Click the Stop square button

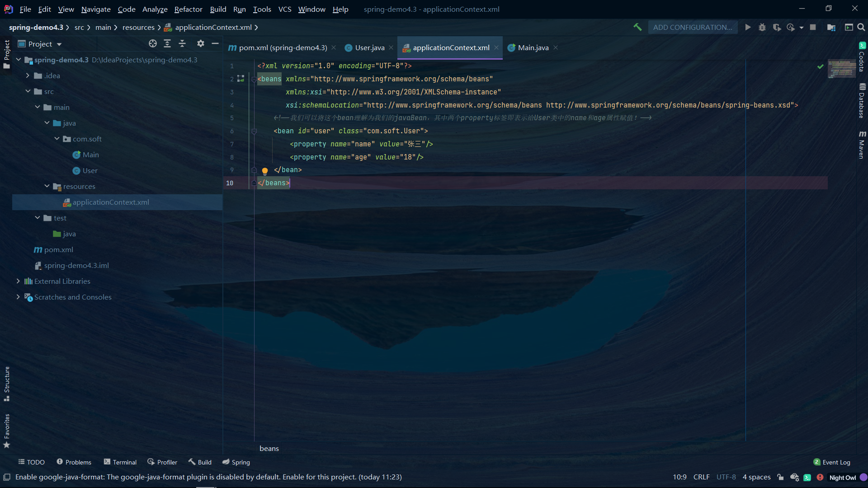[x=813, y=27]
